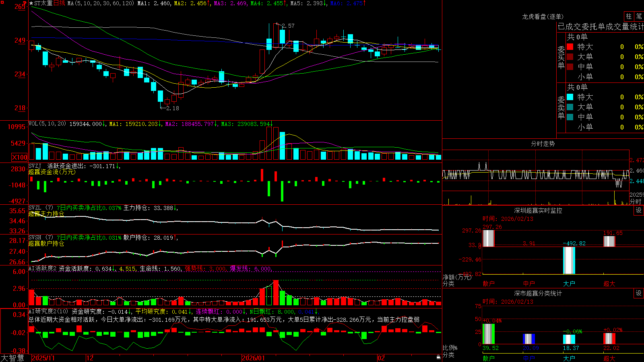The image size is (644, 362).
Task: Click the blue 中户 bar valued 20.09
Action: click(528, 339)
